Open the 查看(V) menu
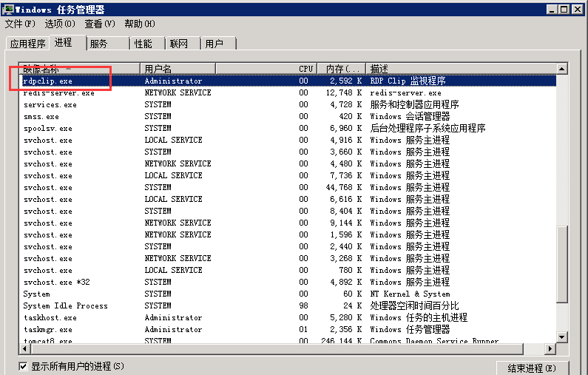 100,24
